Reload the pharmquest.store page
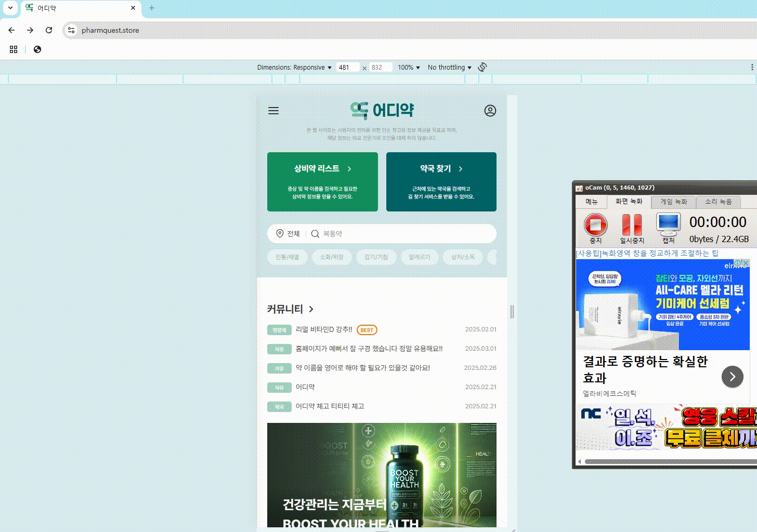Image resolution: width=757 pixels, height=532 pixels. click(x=49, y=30)
